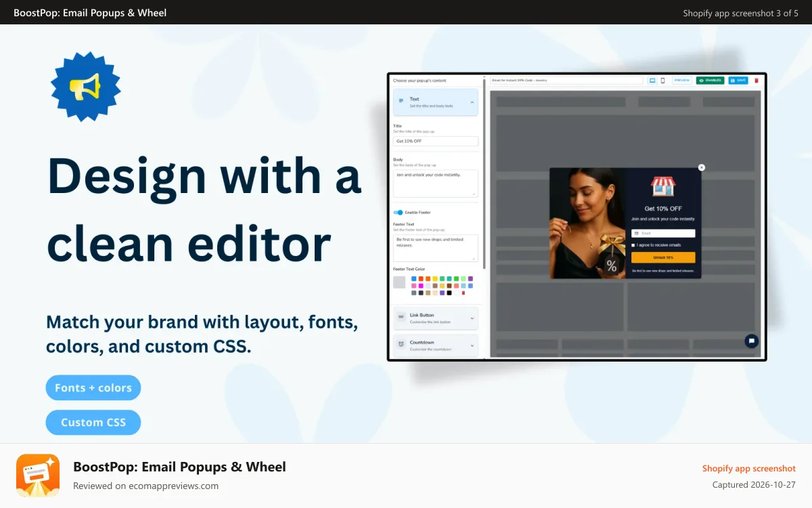This screenshot has width=812, height=508.
Task: Pick the blue swatch, first in the top row
Action: point(414,278)
